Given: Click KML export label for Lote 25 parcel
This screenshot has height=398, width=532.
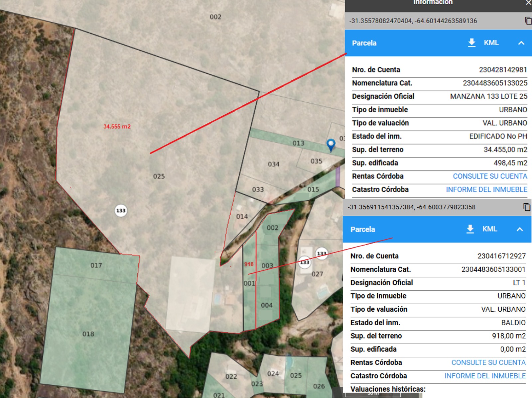Looking at the screenshot, I should tap(491, 43).
